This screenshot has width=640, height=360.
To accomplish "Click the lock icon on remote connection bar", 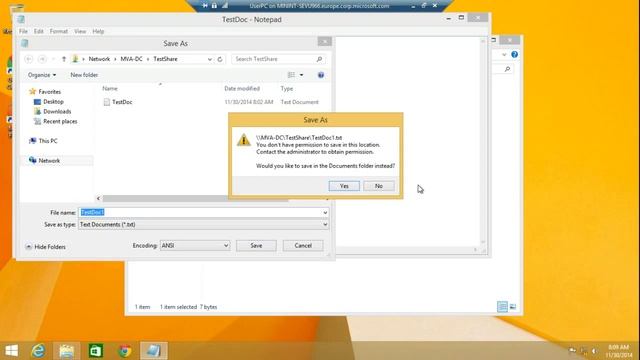I will [214, 6].
